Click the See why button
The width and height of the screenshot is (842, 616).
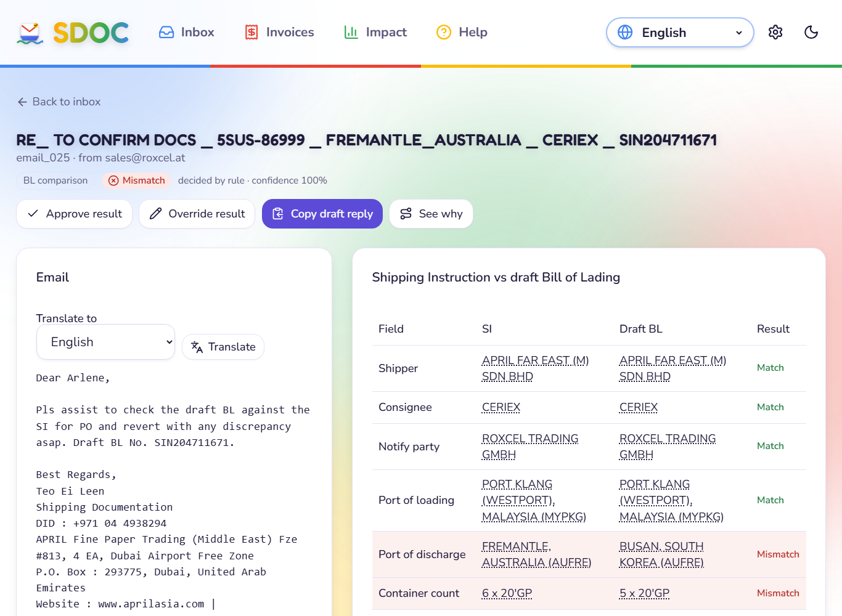pyautogui.click(x=431, y=214)
